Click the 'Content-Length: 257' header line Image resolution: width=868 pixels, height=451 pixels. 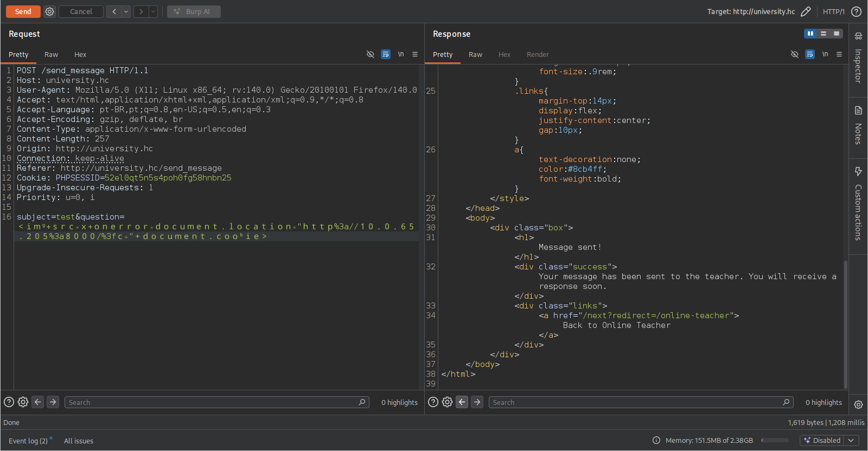pyautogui.click(x=63, y=139)
